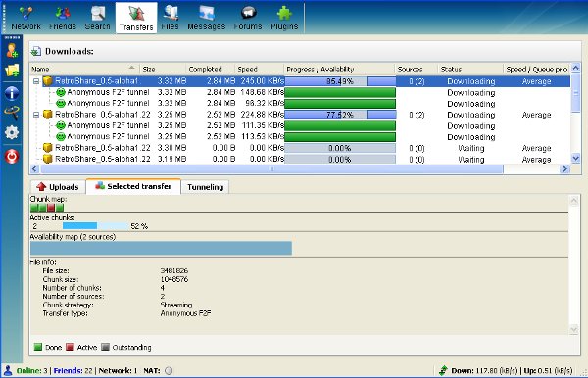This screenshot has width=588, height=378.
Task: Click Average priority of 3.19 MB file
Action: (x=536, y=160)
